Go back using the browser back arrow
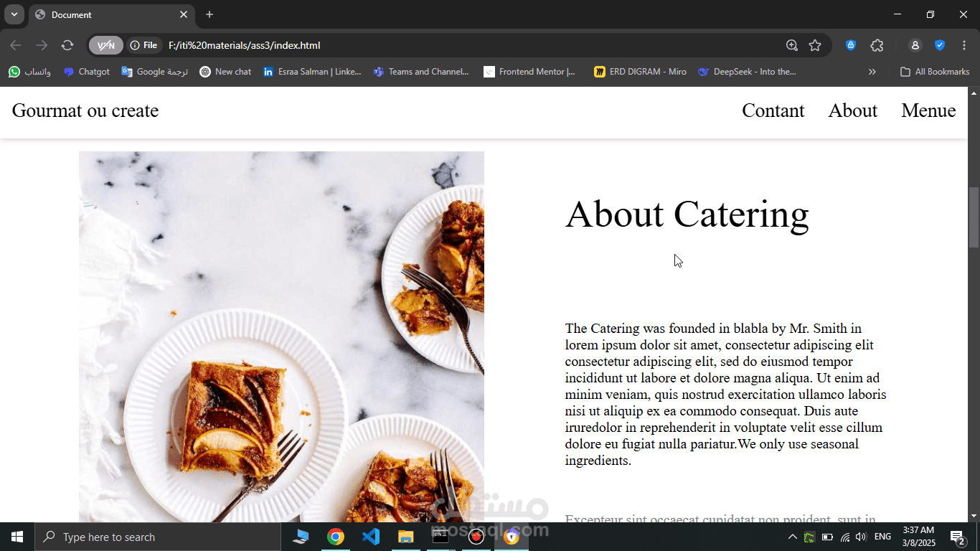The height and width of the screenshot is (551, 980). [x=16, y=45]
